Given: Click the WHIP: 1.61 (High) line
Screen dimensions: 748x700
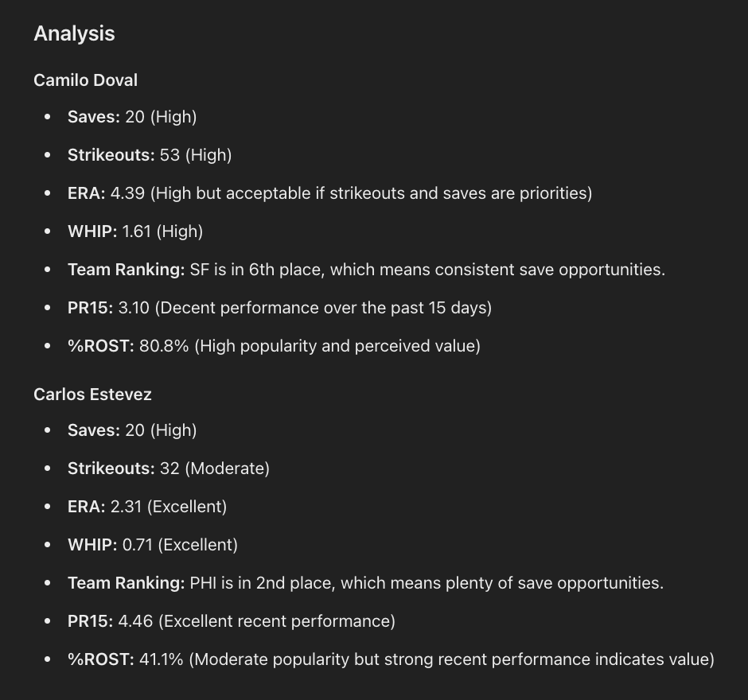Looking at the screenshot, I should coord(134,231).
